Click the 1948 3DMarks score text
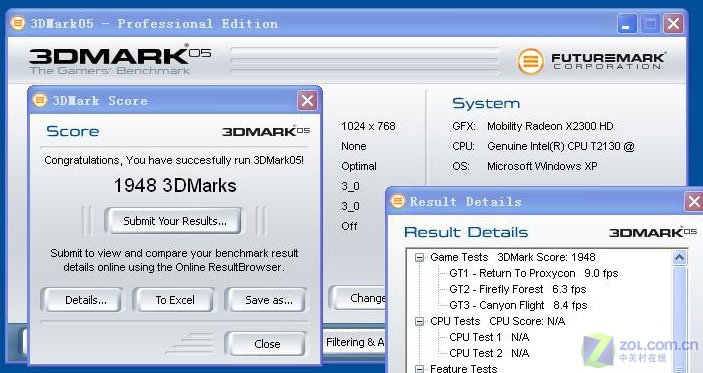The image size is (703, 373). pyautogui.click(x=175, y=186)
